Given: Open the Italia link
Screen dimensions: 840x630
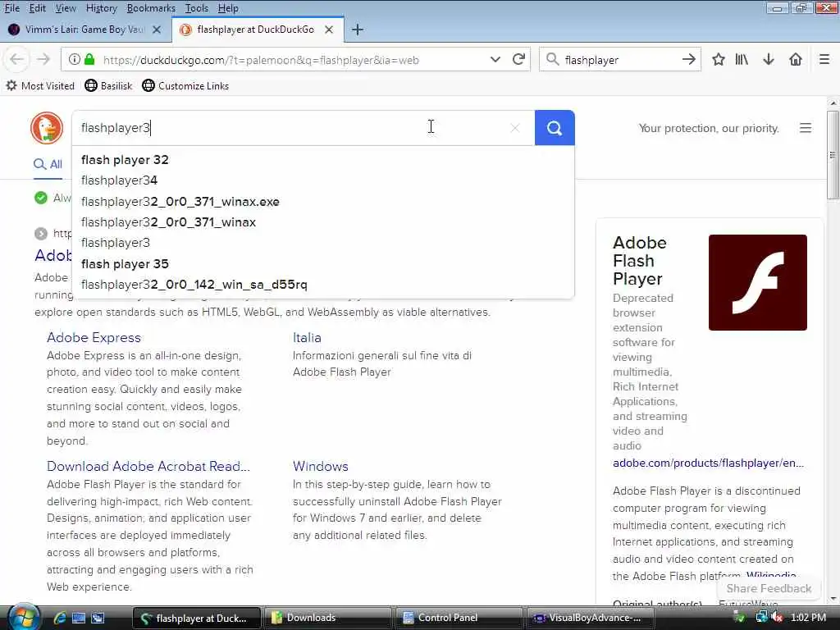Looking at the screenshot, I should 307,337.
